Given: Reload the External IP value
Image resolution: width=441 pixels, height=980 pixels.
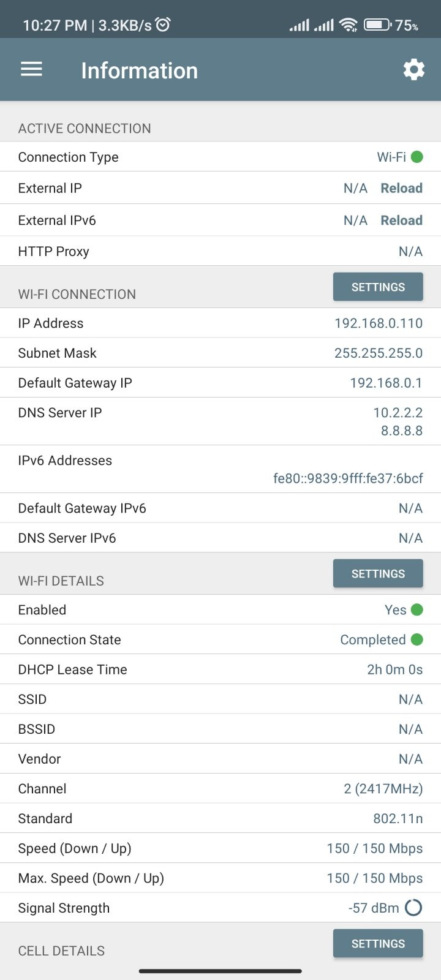Looking at the screenshot, I should pyautogui.click(x=402, y=188).
